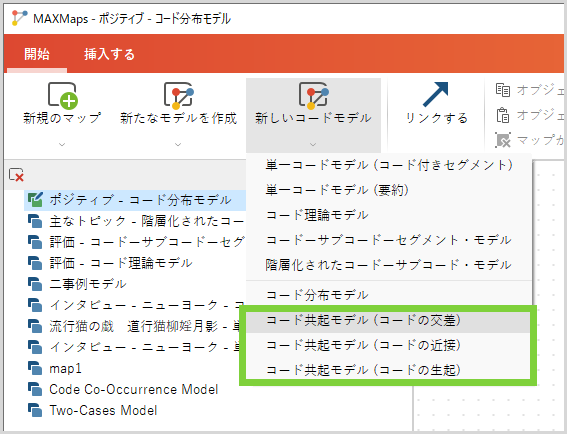Click map icon beside Code Co-Occurrence Model
The width and height of the screenshot is (567, 434).
pyautogui.click(x=35, y=389)
